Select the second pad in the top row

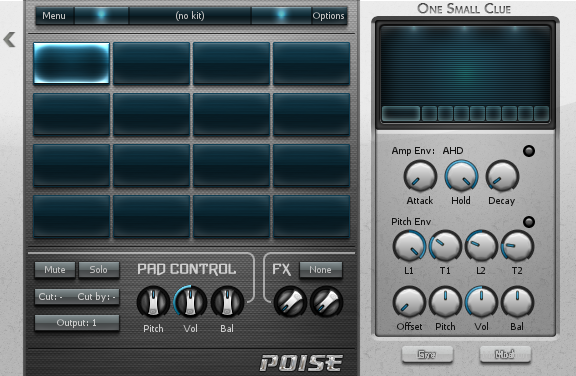click(151, 63)
